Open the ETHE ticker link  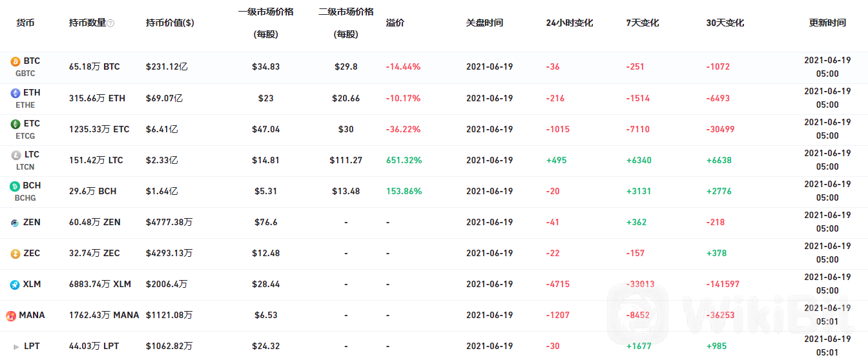[25, 105]
